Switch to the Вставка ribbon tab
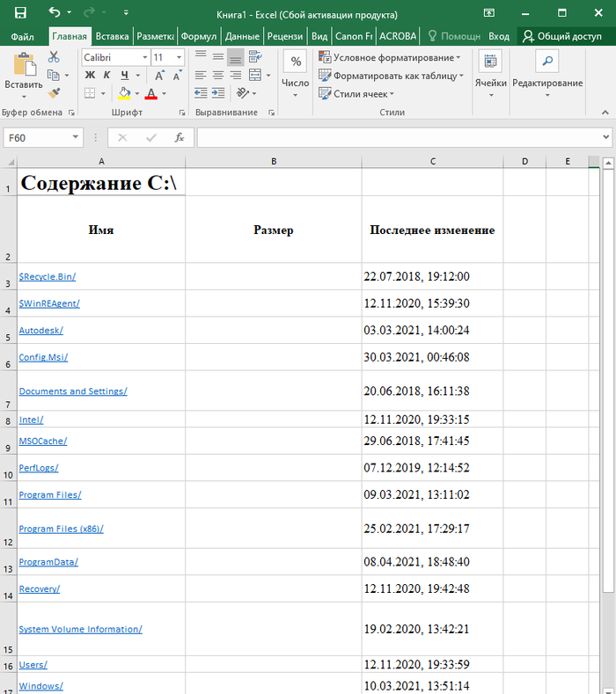The width and height of the screenshot is (616, 694). (112, 36)
